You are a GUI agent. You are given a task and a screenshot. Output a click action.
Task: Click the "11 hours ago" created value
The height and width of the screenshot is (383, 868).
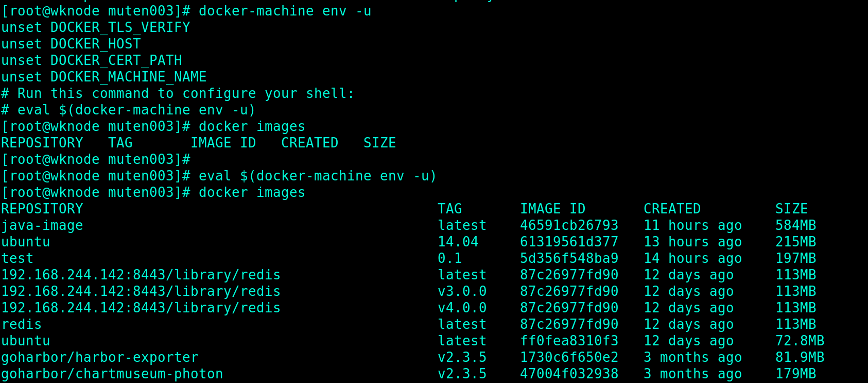tap(692, 226)
